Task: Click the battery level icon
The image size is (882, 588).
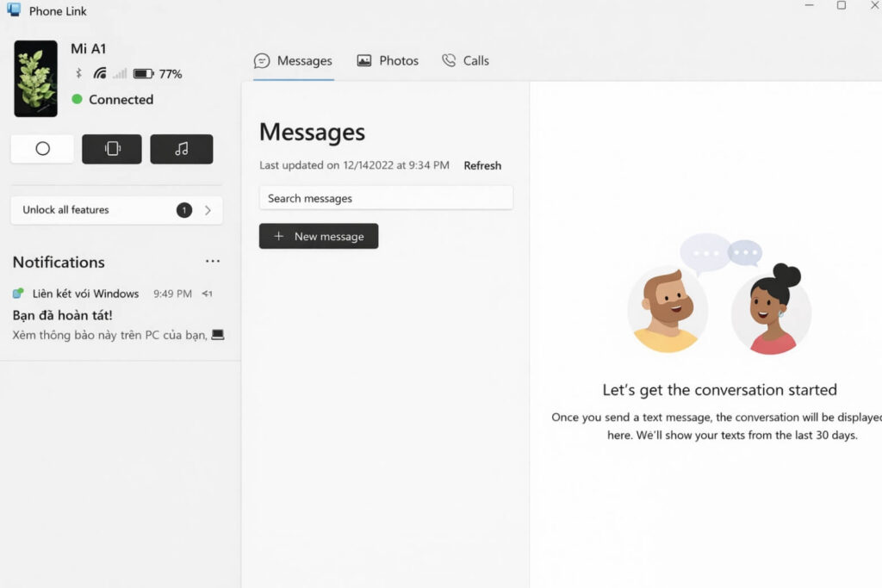Action: point(143,74)
